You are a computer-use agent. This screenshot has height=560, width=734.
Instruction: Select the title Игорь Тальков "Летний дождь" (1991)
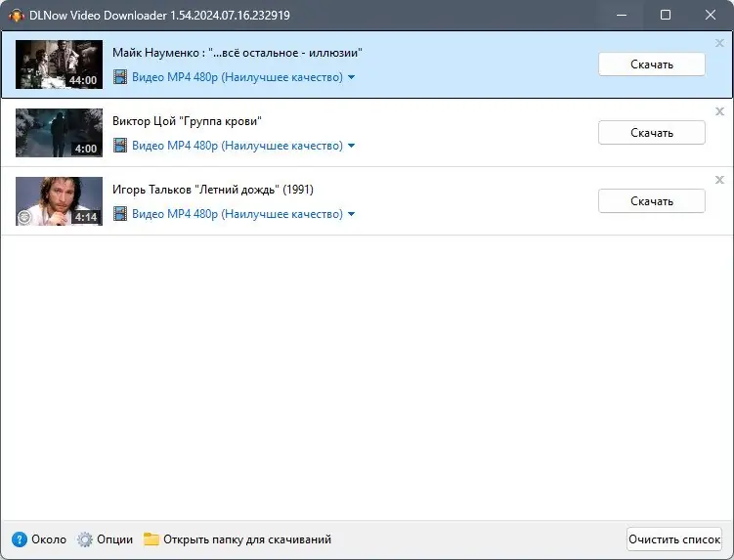tap(213, 190)
